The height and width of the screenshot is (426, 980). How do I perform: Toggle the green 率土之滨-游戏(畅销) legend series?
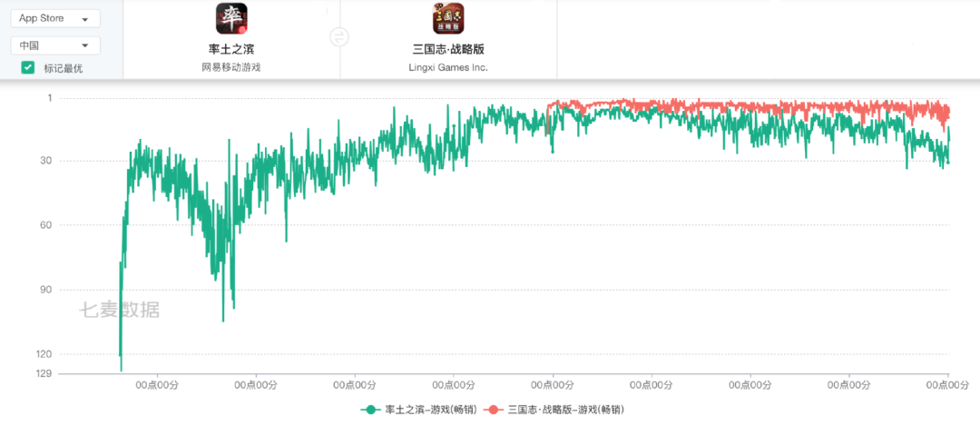click(x=419, y=411)
